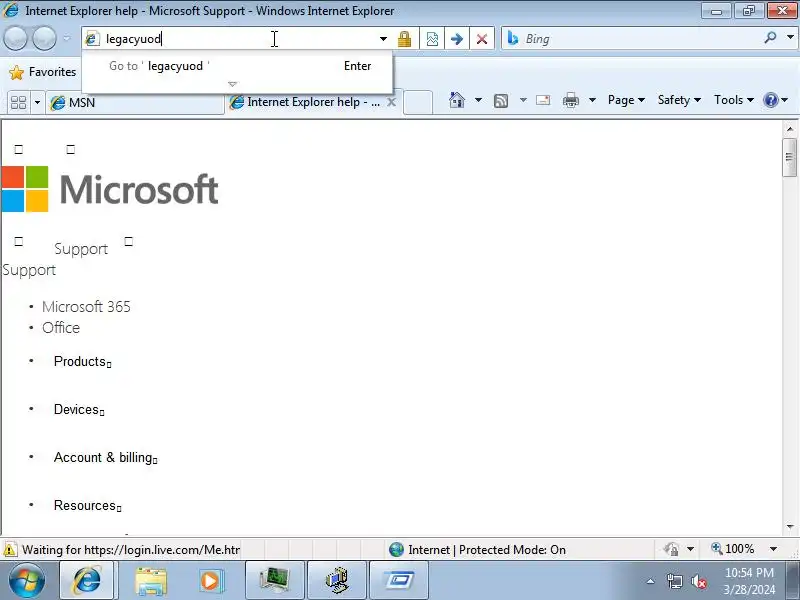Open the Safety menu
The height and width of the screenshot is (600, 800).
pyautogui.click(x=679, y=100)
